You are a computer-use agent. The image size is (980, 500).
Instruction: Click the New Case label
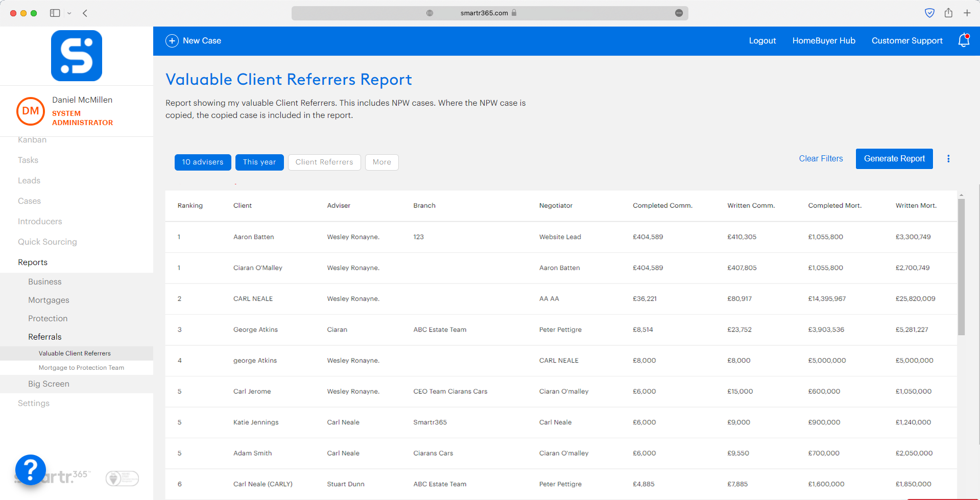[x=202, y=41]
